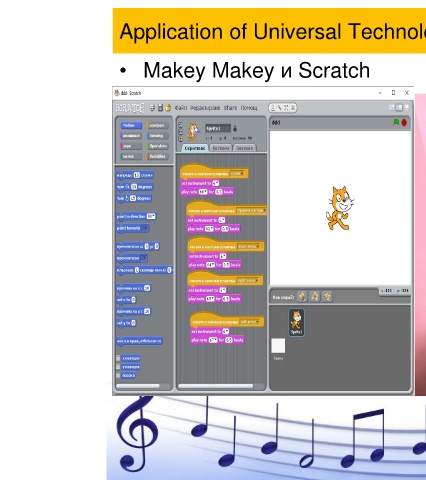Open key dropdown on first hat block
This screenshot has height=480, width=426.
[x=237, y=173]
